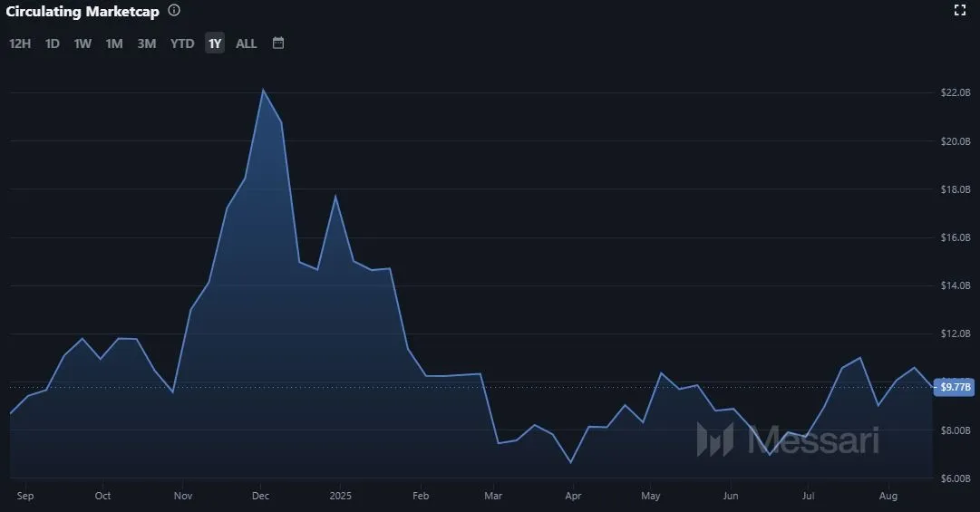980x512 pixels.
Task: Click the Mar label on time axis
Action: click(493, 496)
